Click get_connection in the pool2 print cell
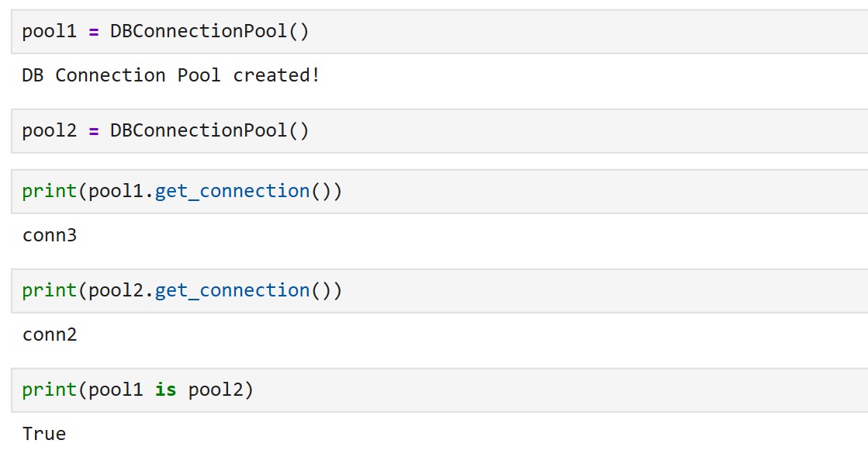This screenshot has height=454, width=868. pyautogui.click(x=232, y=291)
